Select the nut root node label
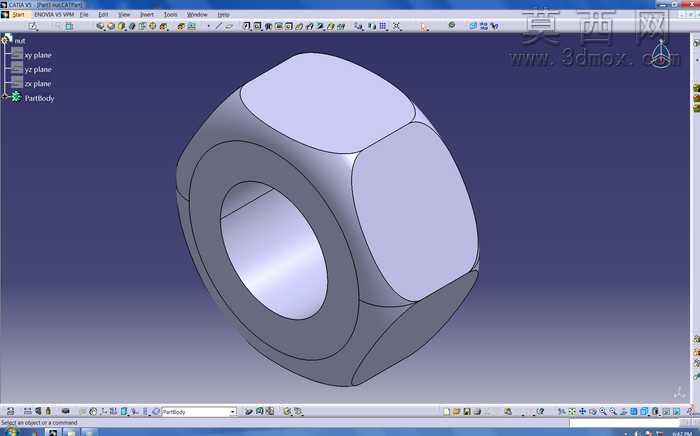The image size is (700, 436). tap(20, 41)
